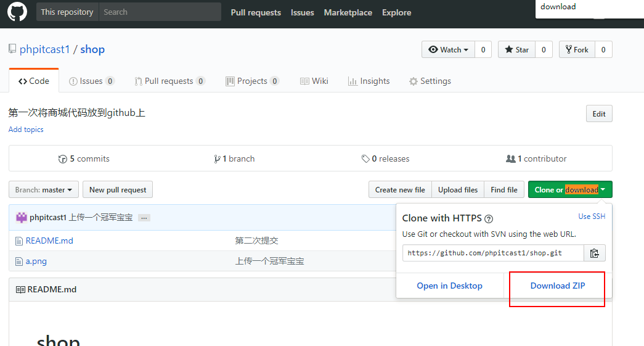
Task: Click the New pull request button
Action: [118, 190]
